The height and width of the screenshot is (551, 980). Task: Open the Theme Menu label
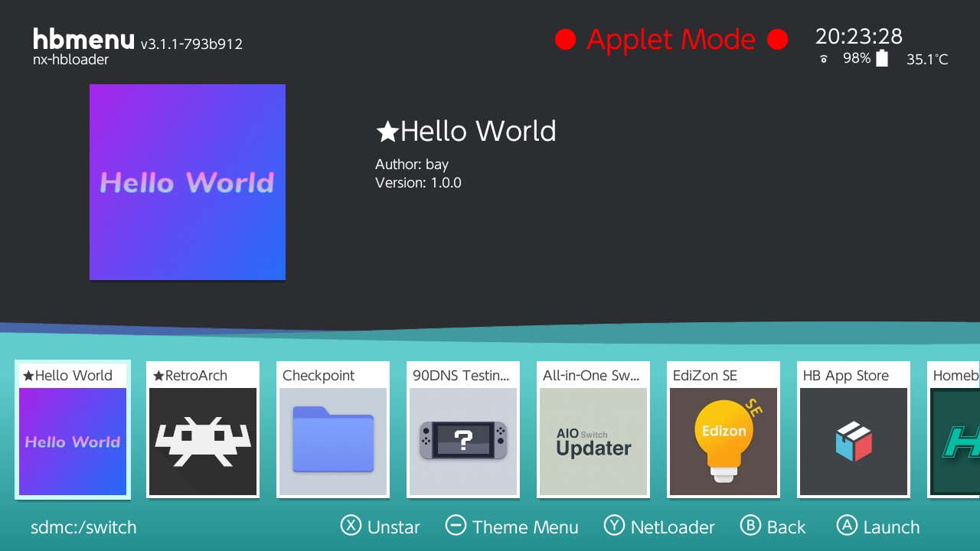[525, 527]
